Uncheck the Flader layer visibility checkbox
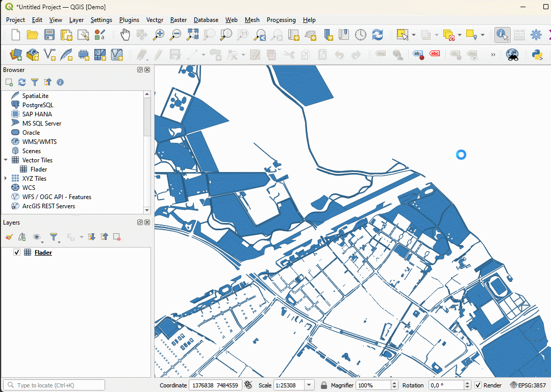Screen dimensions: 551x392 point(17,253)
